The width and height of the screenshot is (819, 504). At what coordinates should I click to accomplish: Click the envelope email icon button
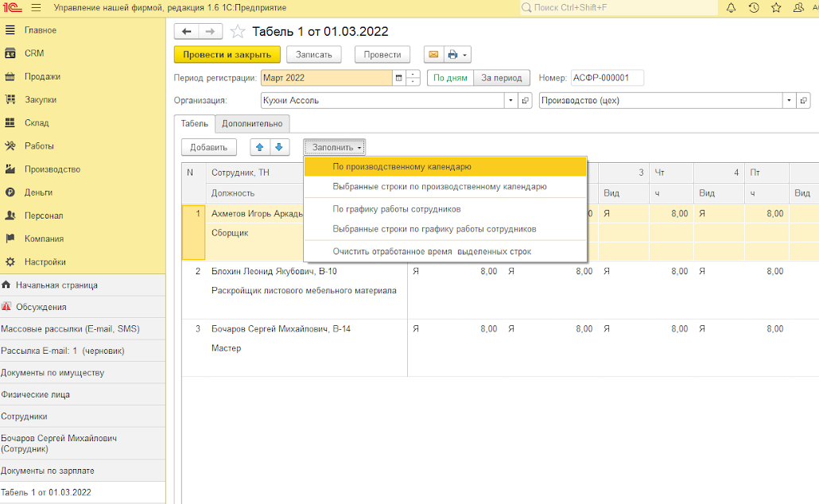(433, 55)
